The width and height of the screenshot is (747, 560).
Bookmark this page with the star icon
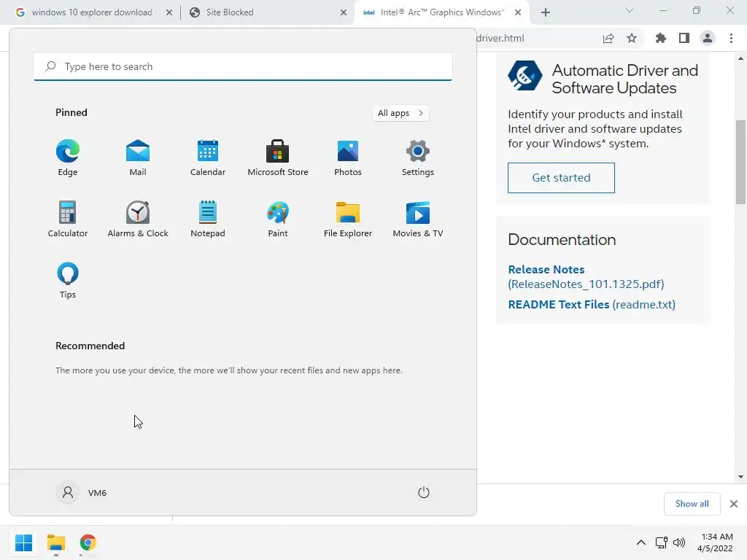pyautogui.click(x=632, y=39)
